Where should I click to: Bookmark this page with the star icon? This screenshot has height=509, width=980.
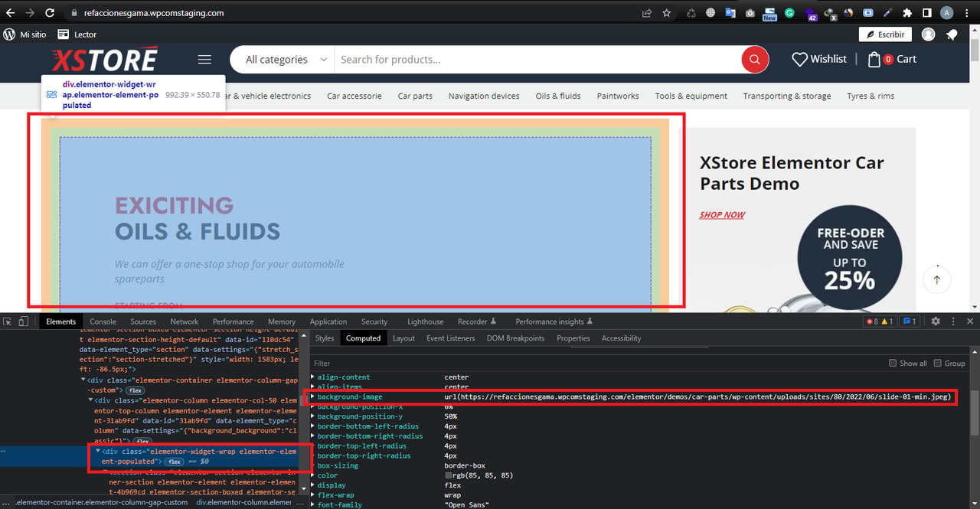[x=667, y=13]
